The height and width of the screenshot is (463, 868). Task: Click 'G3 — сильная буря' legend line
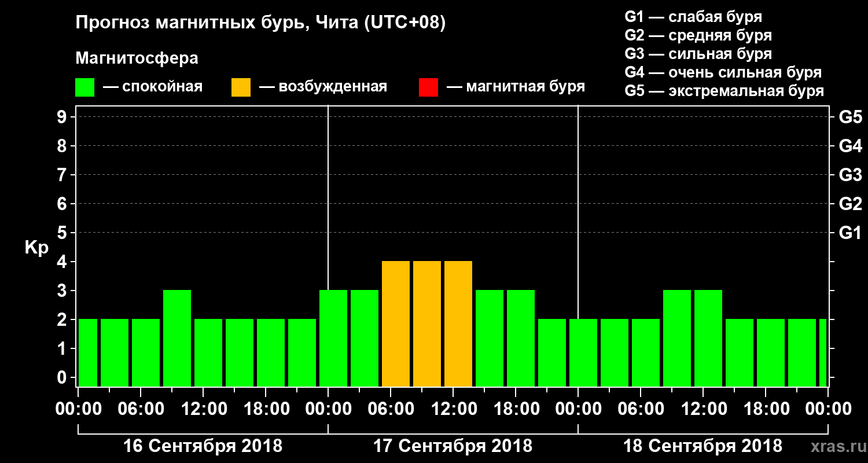point(698,54)
